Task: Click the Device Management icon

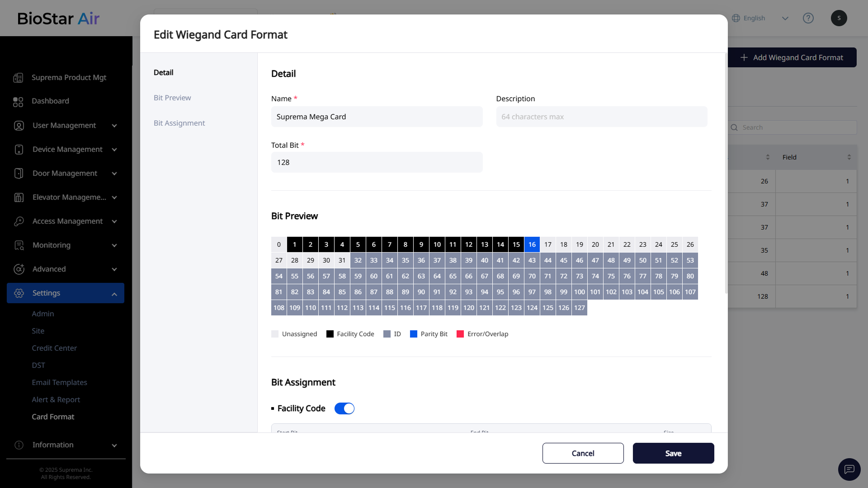Action: [x=19, y=150]
